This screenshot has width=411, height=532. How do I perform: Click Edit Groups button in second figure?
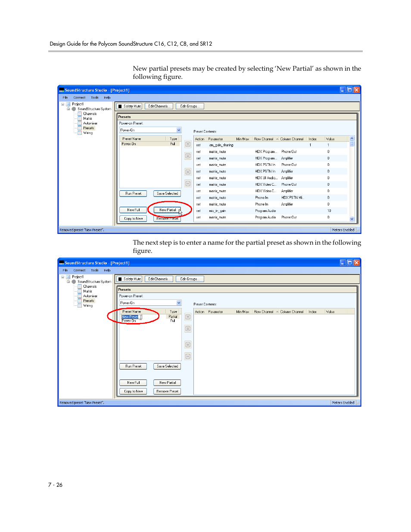pos(190,279)
